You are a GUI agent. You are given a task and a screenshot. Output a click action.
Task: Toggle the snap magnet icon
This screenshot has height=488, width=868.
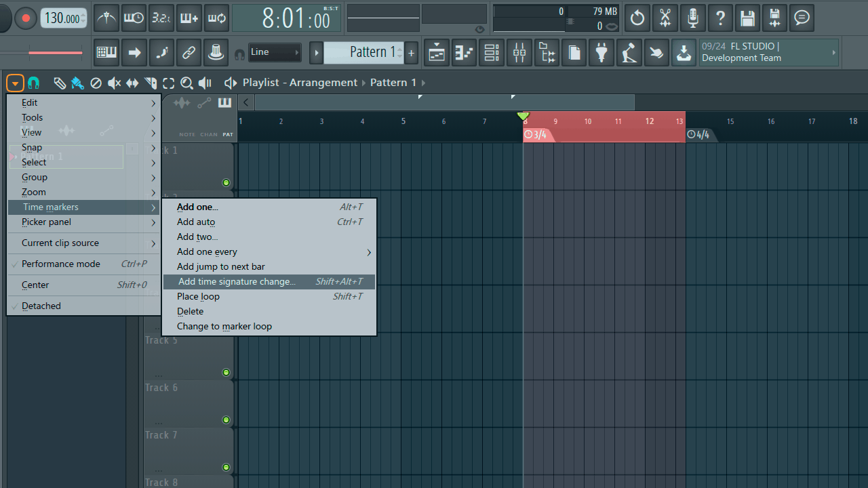(x=33, y=83)
